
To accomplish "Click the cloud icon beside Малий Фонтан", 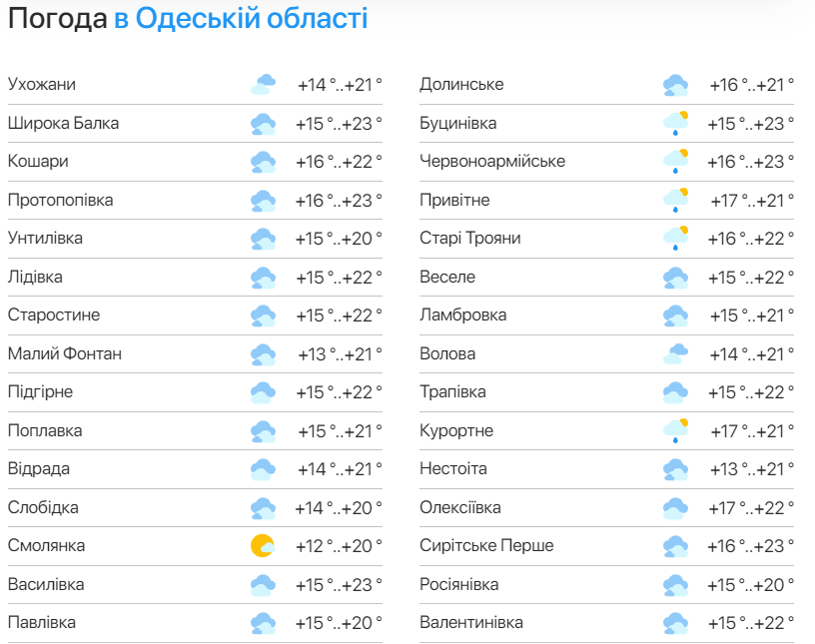I will (x=263, y=354).
